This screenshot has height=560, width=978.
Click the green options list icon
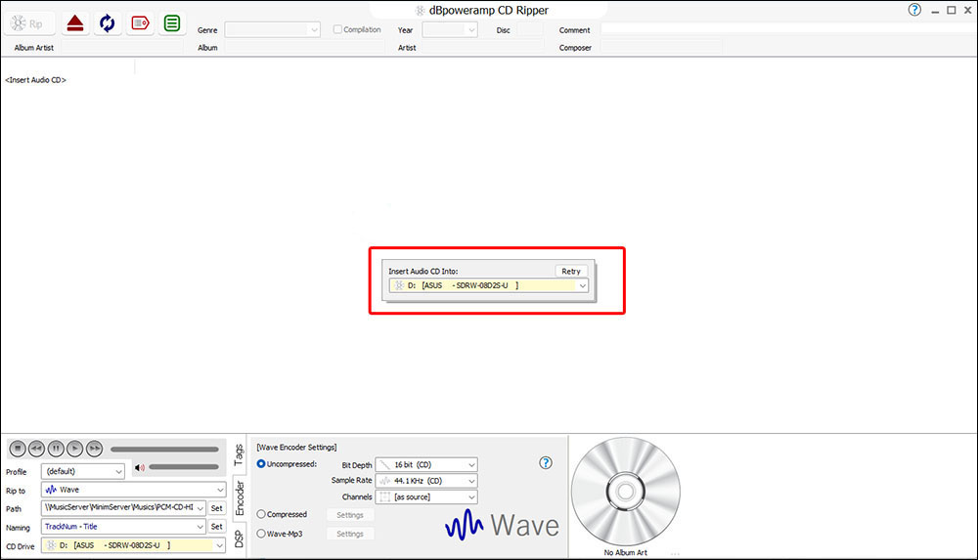[x=172, y=22]
